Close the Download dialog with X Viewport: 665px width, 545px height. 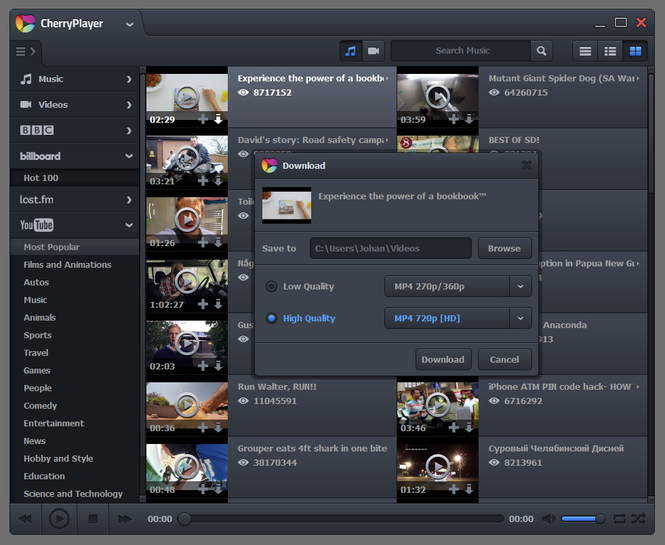(x=526, y=165)
